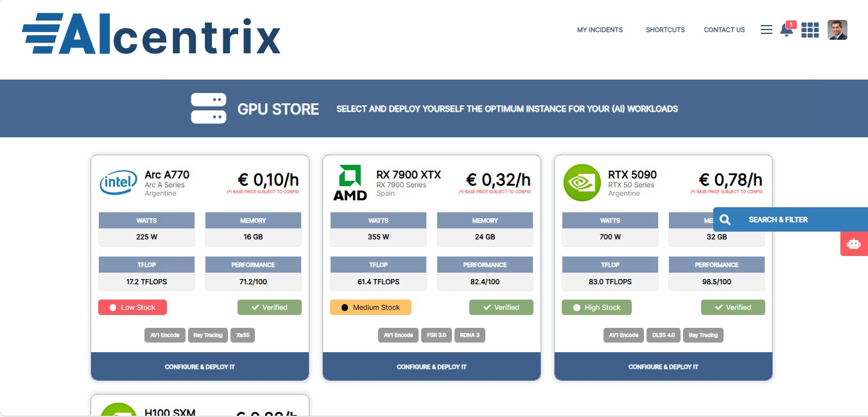Viewport: 868px width, 417px height.
Task: Configure and deploy the Arc A770
Action: 200,367
